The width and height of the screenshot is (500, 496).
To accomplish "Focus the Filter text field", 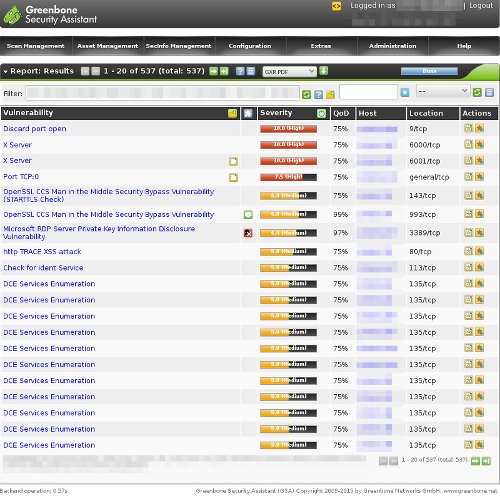I will tap(162, 93).
